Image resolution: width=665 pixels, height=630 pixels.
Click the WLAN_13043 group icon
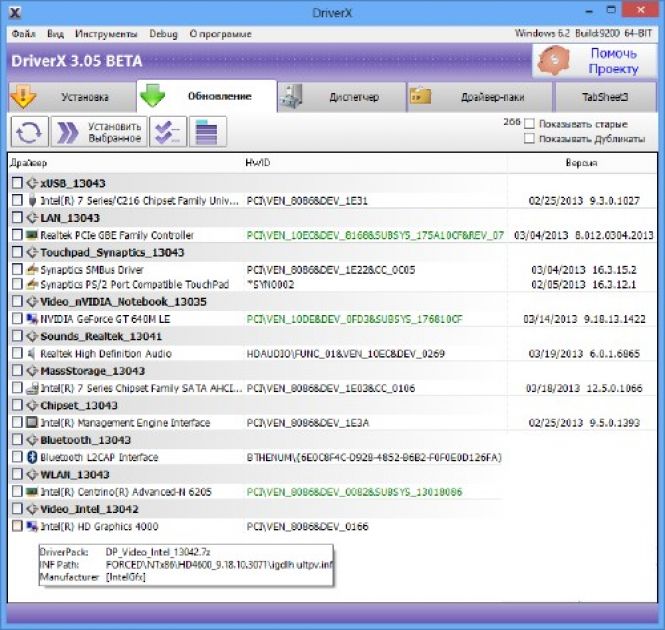(x=32, y=474)
